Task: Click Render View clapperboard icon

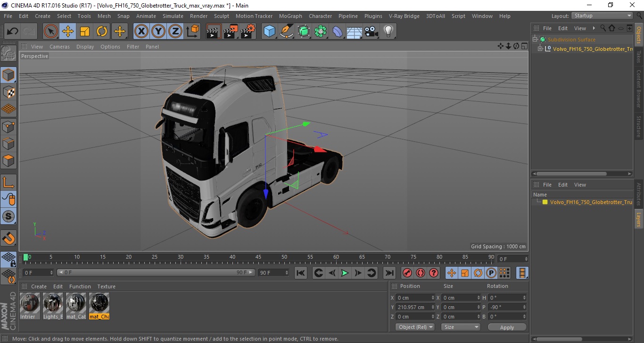Action: (x=214, y=32)
